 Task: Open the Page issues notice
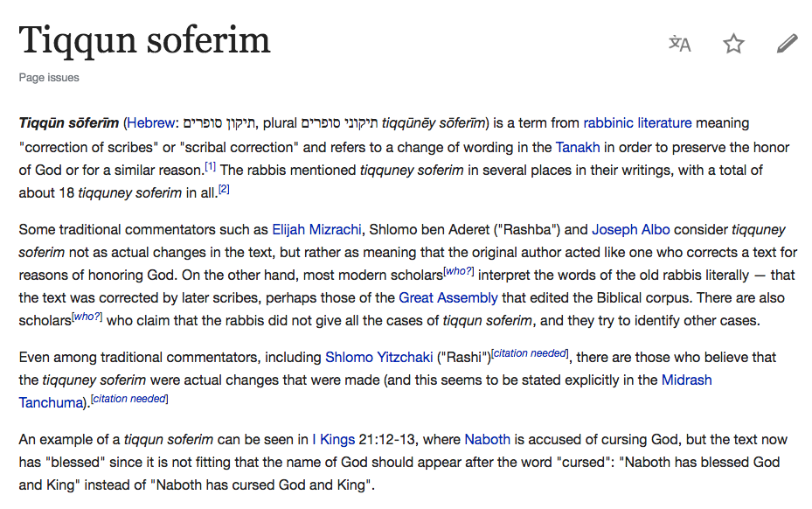(49, 78)
